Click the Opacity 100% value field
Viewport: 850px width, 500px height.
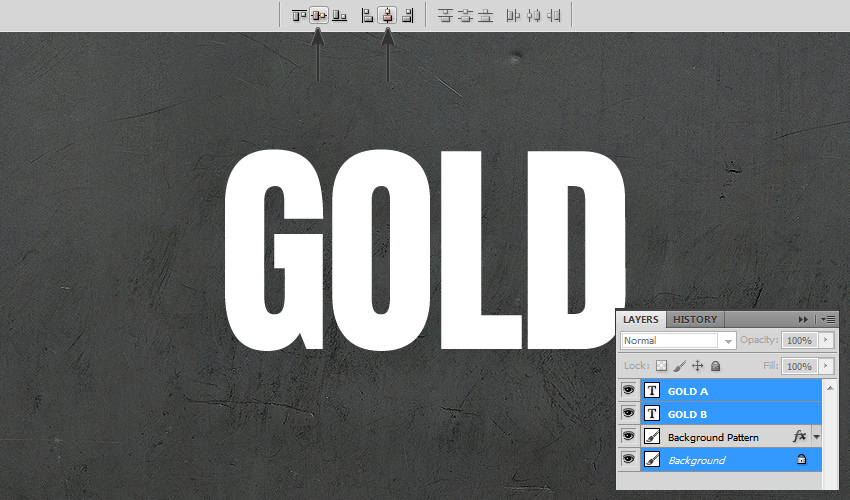point(800,341)
